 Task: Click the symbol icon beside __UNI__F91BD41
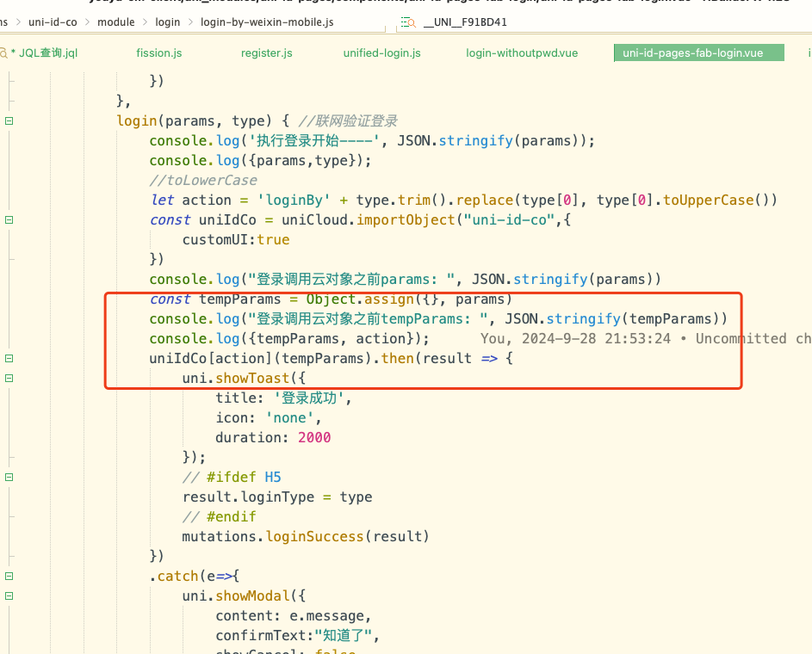coord(408,22)
